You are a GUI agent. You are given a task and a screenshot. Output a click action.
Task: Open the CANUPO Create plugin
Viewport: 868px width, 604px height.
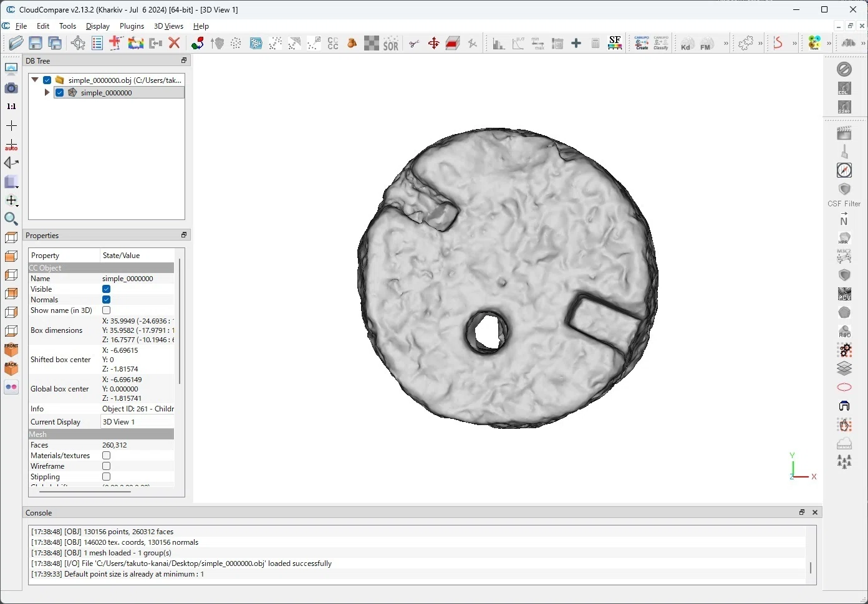click(642, 43)
